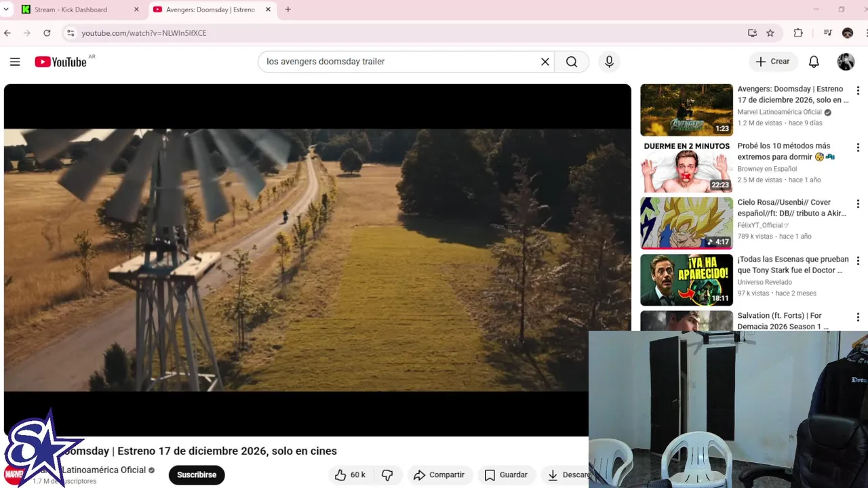Viewport: 868px width, 488px height.
Task: Open 'Cielo Rosa//Usenbi// Cover' title
Action: (791, 207)
